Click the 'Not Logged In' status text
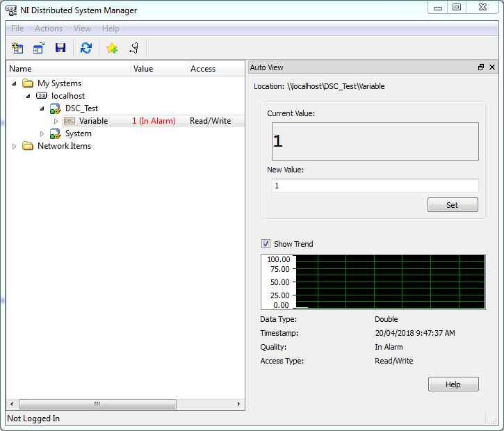This screenshot has width=504, height=431. (33, 418)
